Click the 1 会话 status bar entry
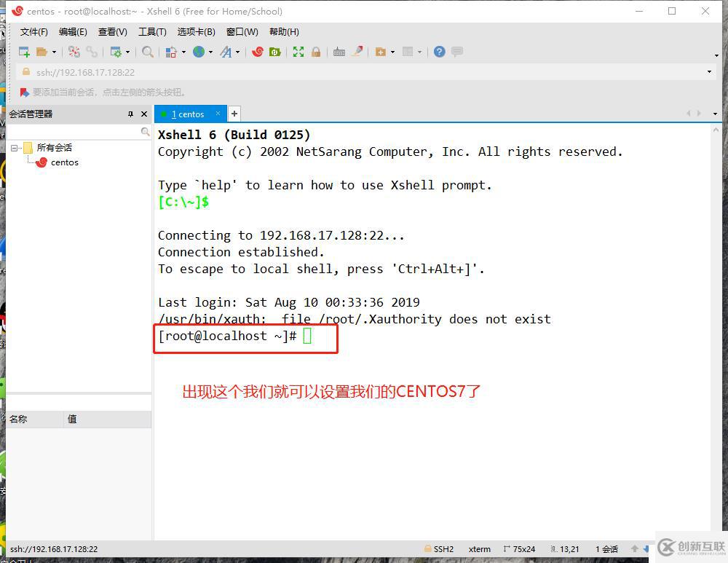728x563 pixels. [x=607, y=549]
